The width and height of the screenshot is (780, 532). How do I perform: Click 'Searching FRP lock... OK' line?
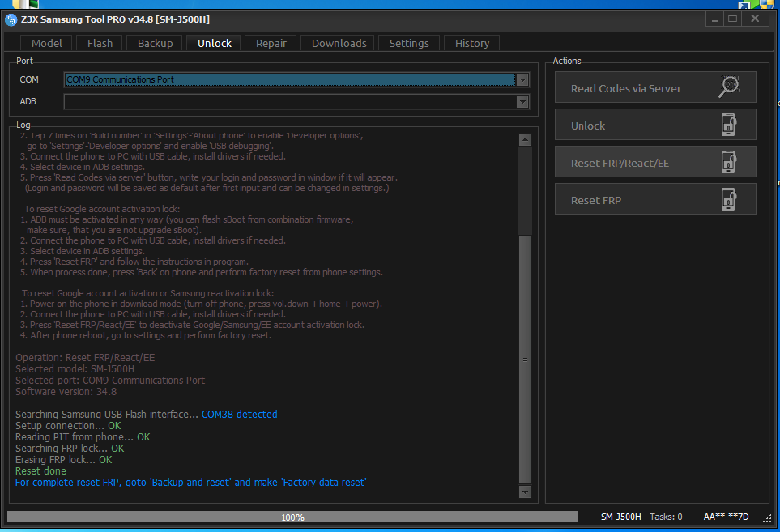click(70, 448)
